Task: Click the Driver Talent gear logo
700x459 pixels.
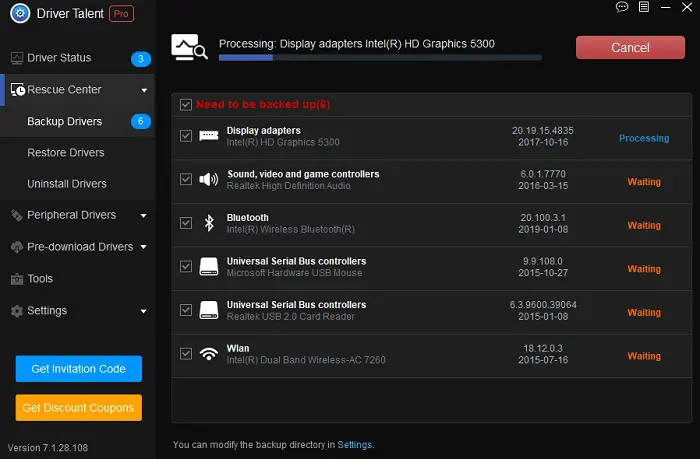Action: (x=20, y=13)
